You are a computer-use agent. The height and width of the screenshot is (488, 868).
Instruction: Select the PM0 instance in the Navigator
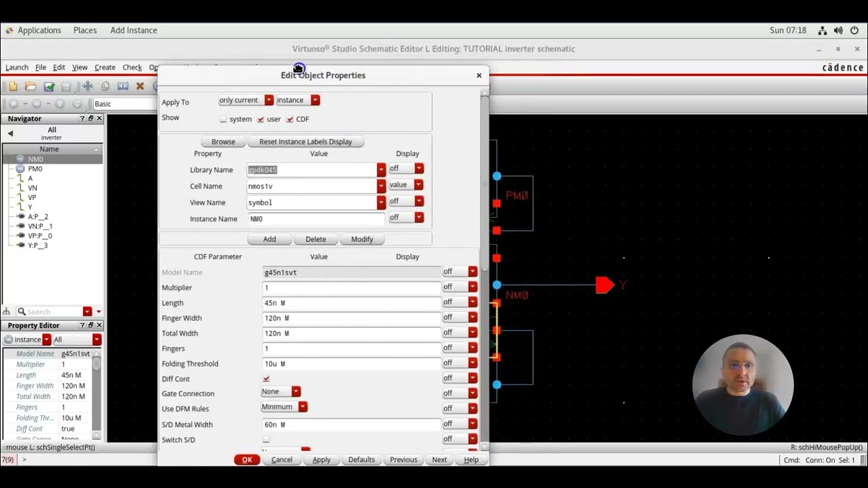(35, 169)
